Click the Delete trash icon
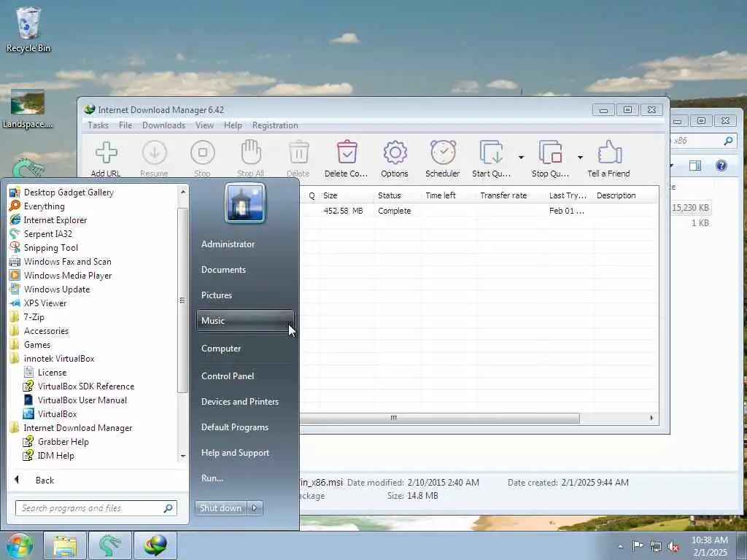Screen dimensions: 747x560 [x=298, y=152]
